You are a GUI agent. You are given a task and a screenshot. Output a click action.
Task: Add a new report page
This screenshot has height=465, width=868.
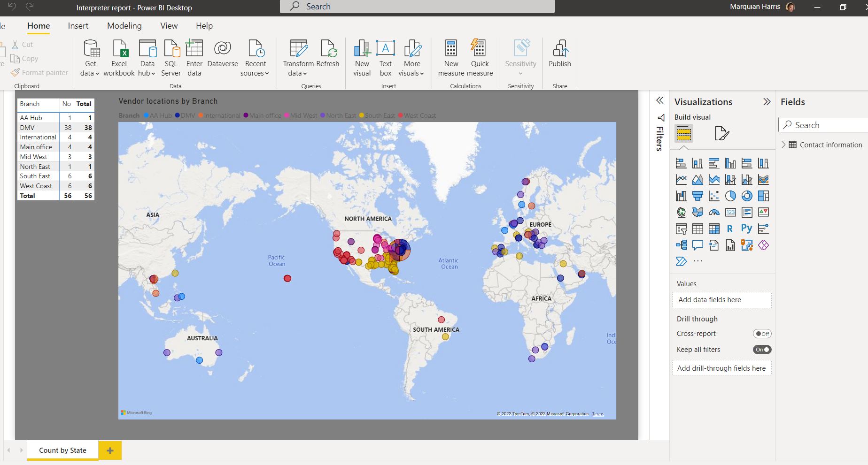click(110, 450)
